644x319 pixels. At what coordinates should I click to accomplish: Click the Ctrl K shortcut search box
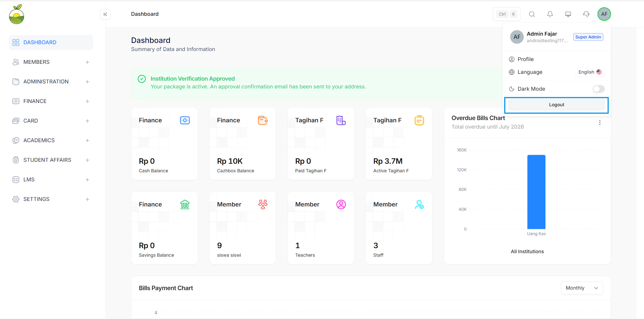[x=506, y=14]
